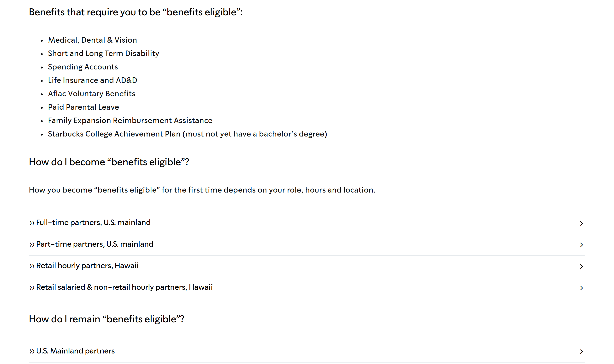Click chevron arrow beside U.S. Mainland partners
This screenshot has height=364, width=614.
point(581,352)
